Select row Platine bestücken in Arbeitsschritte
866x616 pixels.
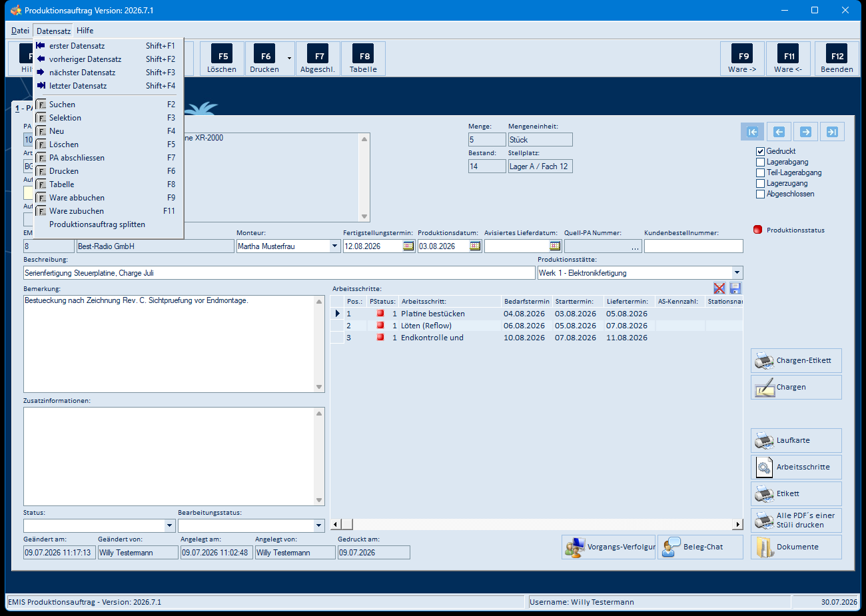[536, 314]
